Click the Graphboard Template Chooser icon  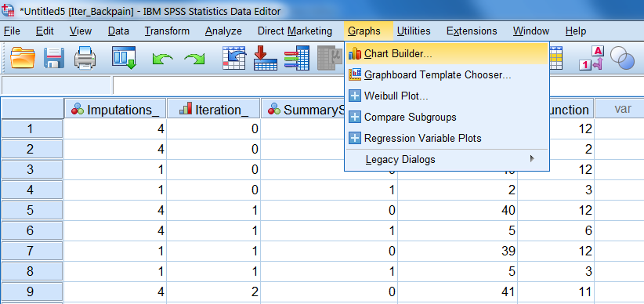354,74
